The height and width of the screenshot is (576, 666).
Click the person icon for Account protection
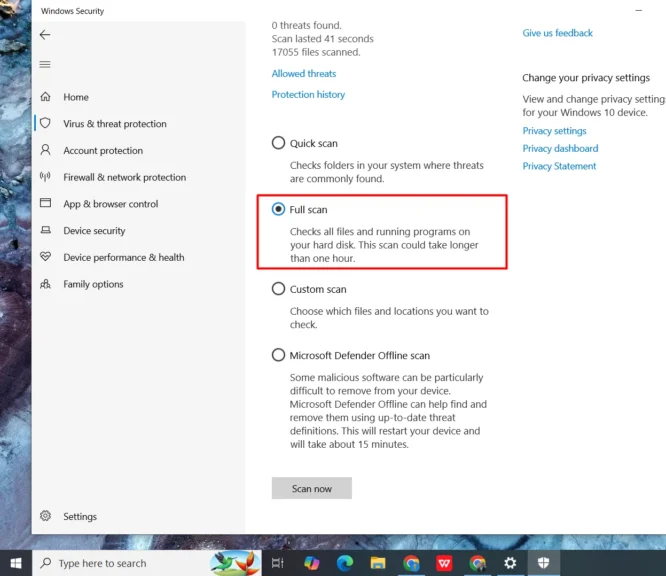[x=45, y=150]
